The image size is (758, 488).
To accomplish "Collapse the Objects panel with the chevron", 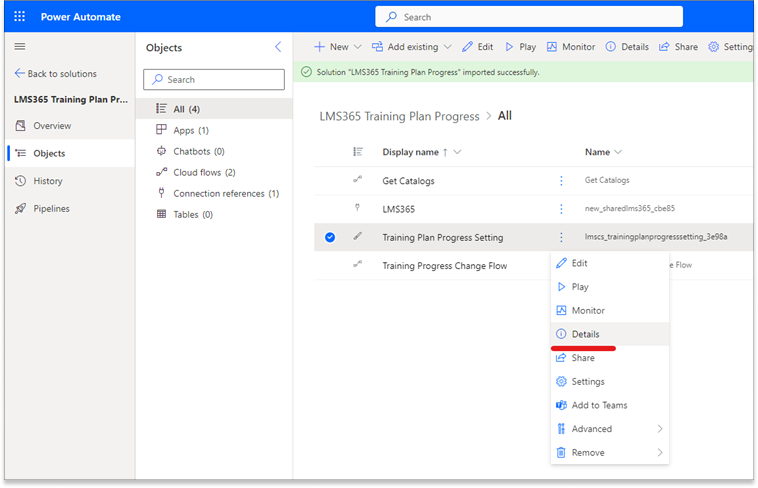I will [278, 47].
